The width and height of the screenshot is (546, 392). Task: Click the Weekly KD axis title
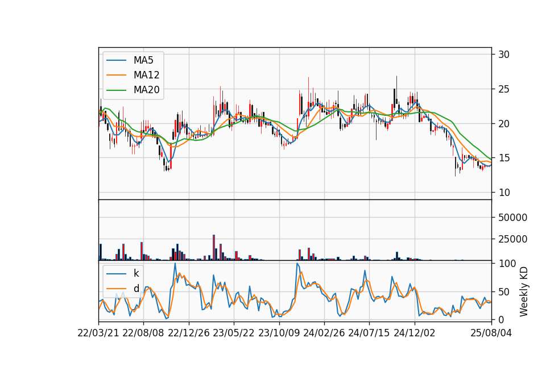pos(524,291)
